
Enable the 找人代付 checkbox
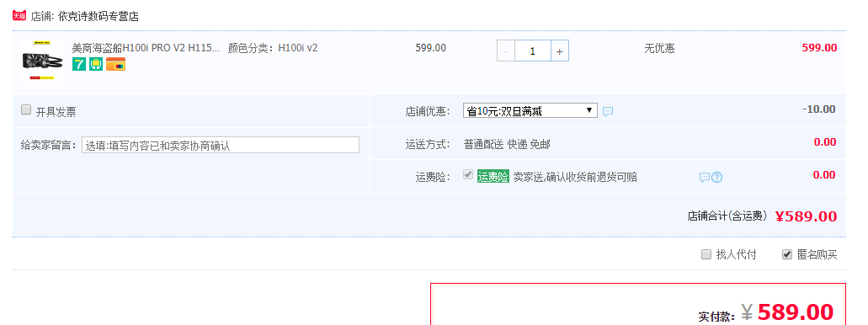point(706,254)
